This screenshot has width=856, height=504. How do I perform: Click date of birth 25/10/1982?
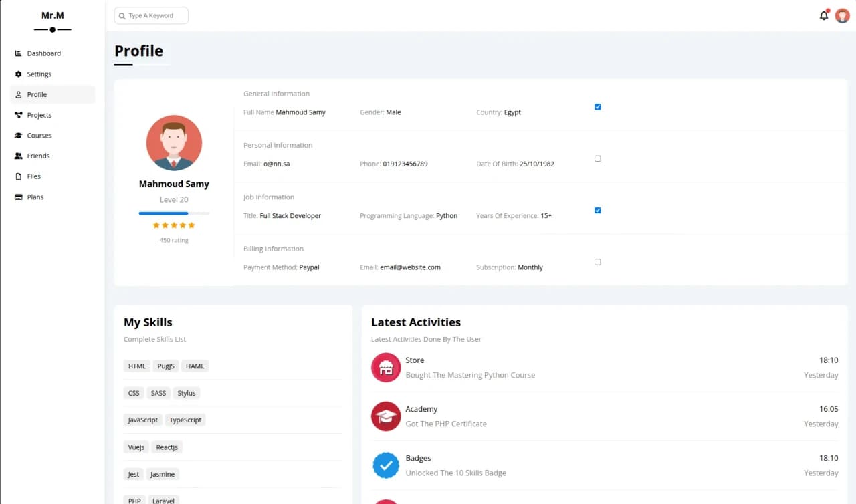(537, 164)
